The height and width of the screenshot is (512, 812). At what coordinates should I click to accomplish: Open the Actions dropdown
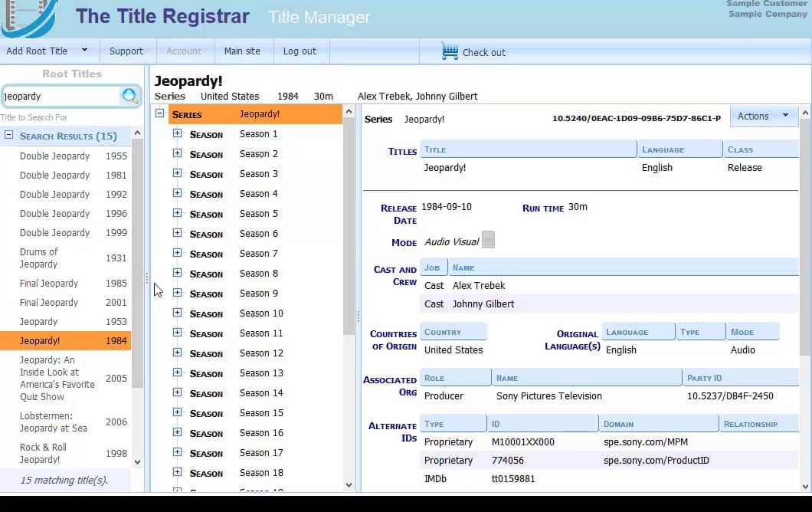pyautogui.click(x=763, y=116)
